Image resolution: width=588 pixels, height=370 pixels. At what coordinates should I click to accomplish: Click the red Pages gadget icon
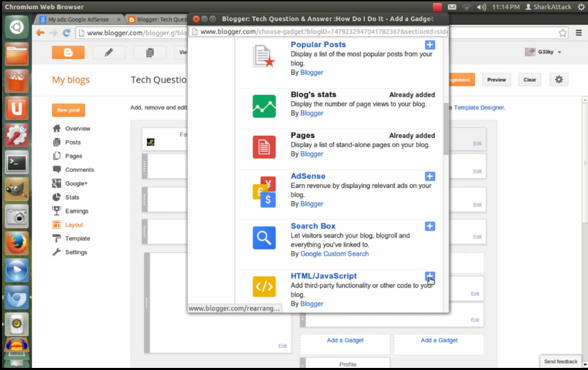click(x=264, y=147)
